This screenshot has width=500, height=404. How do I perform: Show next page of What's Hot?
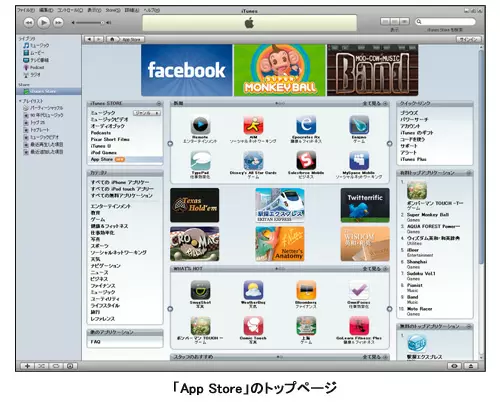389,309
